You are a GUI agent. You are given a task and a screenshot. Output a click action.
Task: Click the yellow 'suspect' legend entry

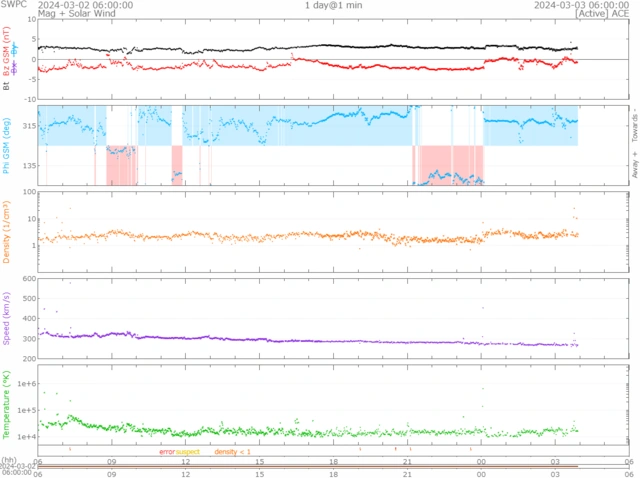pos(188,452)
